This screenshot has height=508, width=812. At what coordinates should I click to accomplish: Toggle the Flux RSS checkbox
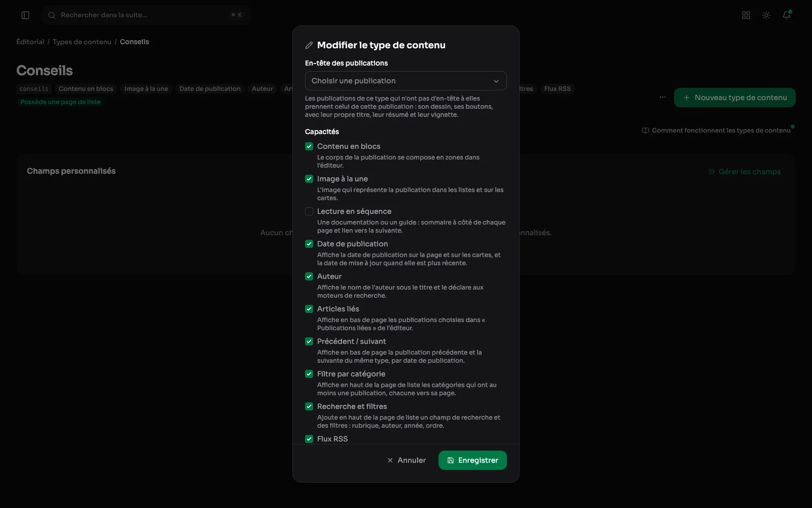click(x=309, y=439)
